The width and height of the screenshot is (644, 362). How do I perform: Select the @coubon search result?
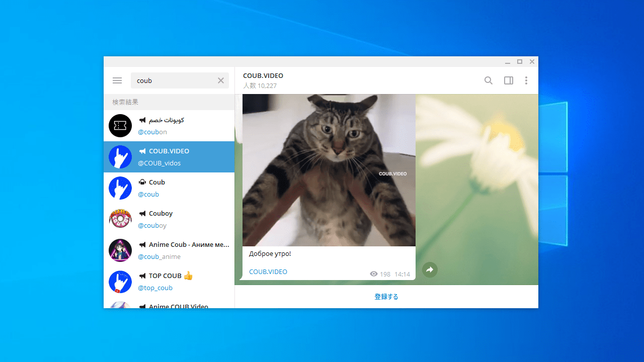[x=169, y=126]
